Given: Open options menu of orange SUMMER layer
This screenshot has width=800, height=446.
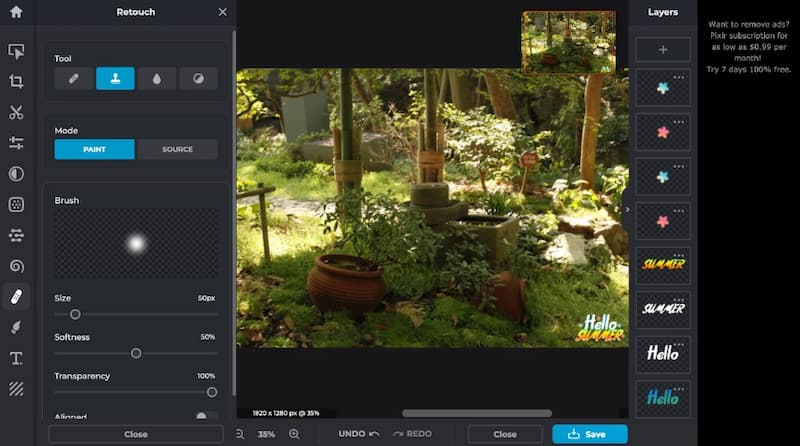Looking at the screenshot, I should point(679,255).
